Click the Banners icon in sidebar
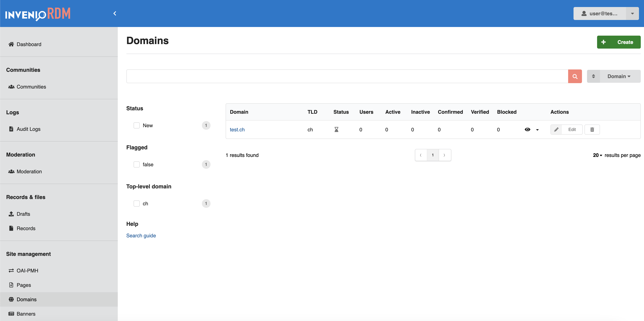The image size is (644, 321). click(x=11, y=314)
